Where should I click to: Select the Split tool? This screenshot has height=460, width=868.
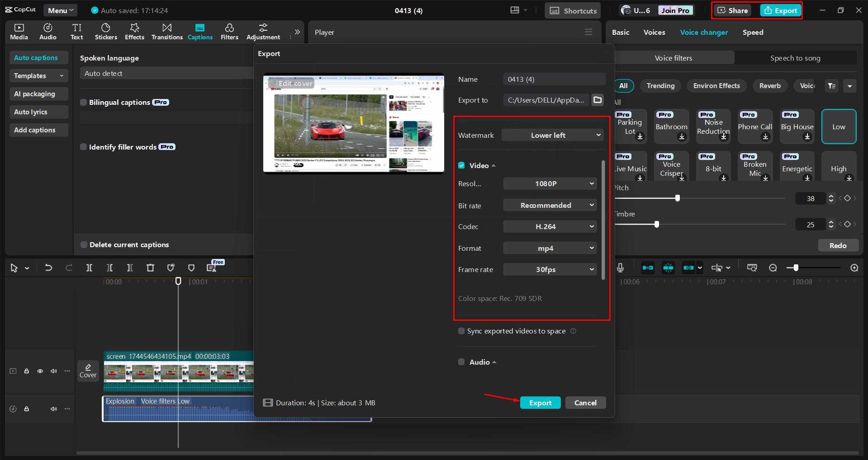[x=89, y=268]
